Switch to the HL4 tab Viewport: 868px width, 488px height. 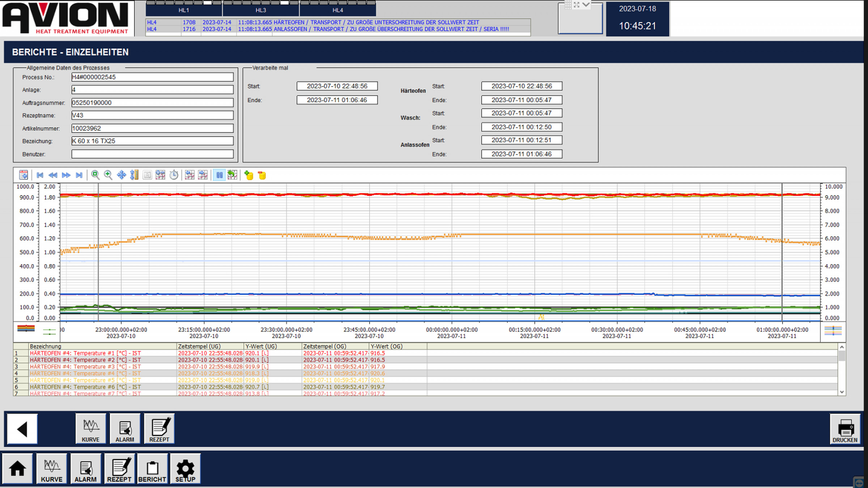[x=337, y=10]
